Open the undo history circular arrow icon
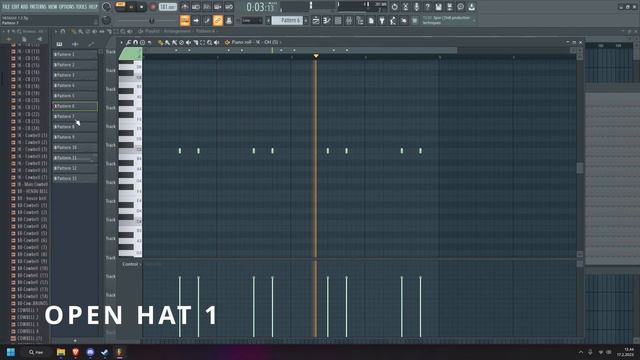Screen dimensions: 640x360 point(395,7)
